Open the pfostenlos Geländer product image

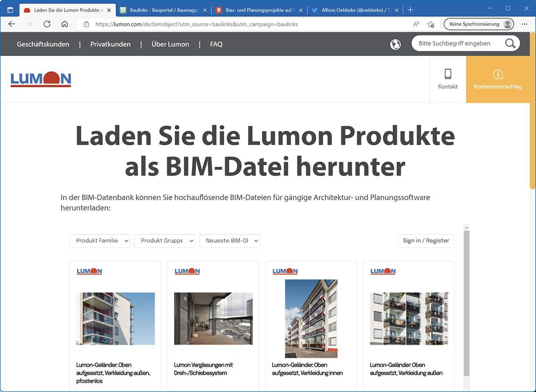coord(115,319)
